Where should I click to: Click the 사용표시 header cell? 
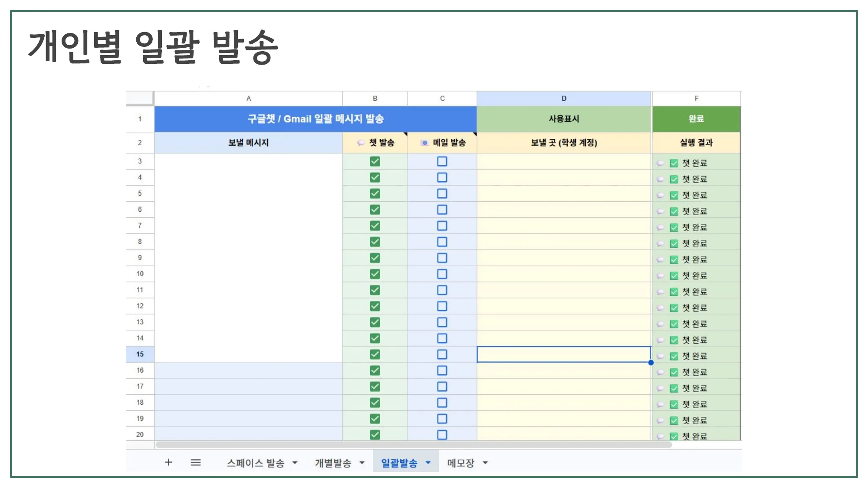(564, 119)
